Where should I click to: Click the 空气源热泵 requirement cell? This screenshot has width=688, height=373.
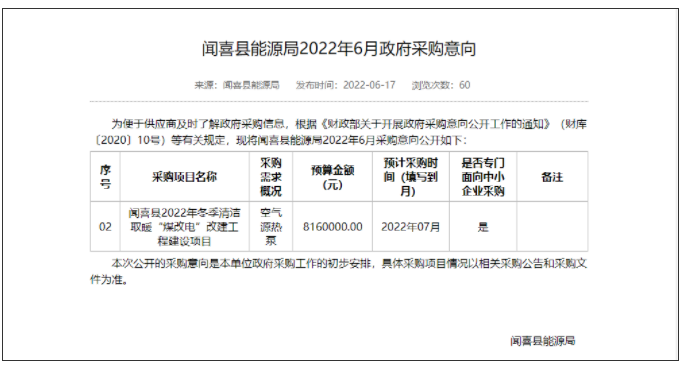point(271,227)
